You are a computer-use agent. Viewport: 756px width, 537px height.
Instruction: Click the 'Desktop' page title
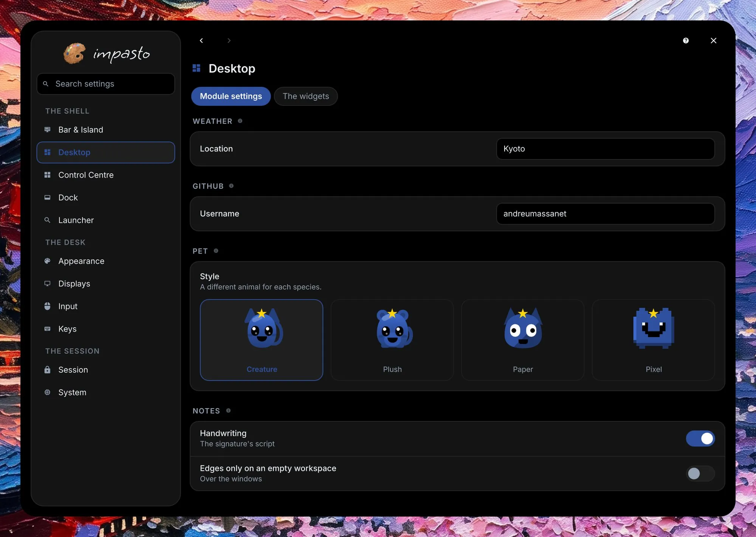point(232,68)
